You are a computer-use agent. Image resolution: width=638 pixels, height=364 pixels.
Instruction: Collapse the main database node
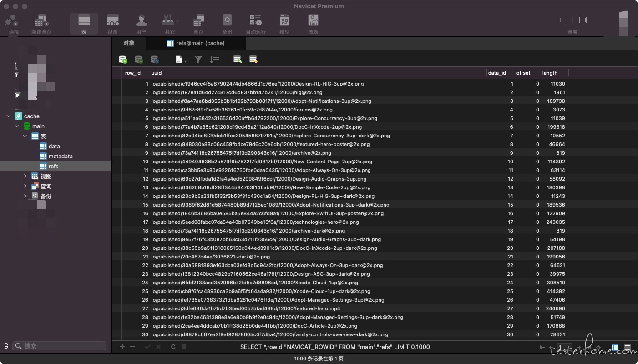pyautogui.click(x=17, y=126)
